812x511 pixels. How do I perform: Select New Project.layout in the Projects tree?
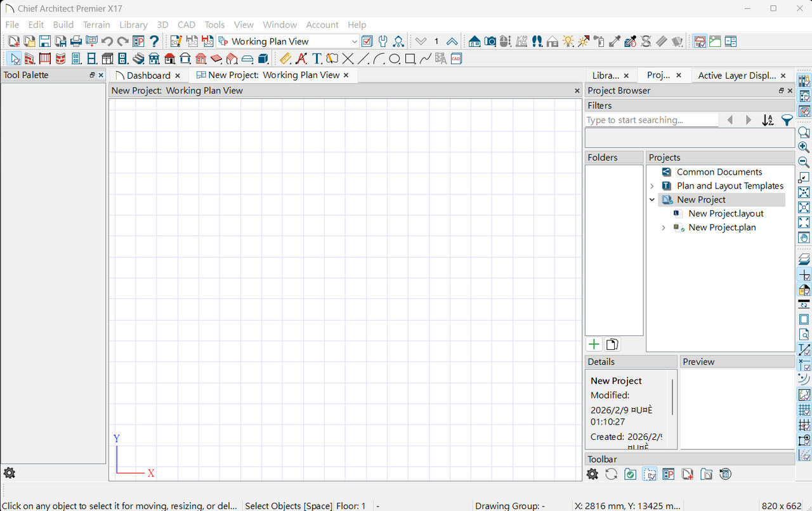coord(726,214)
